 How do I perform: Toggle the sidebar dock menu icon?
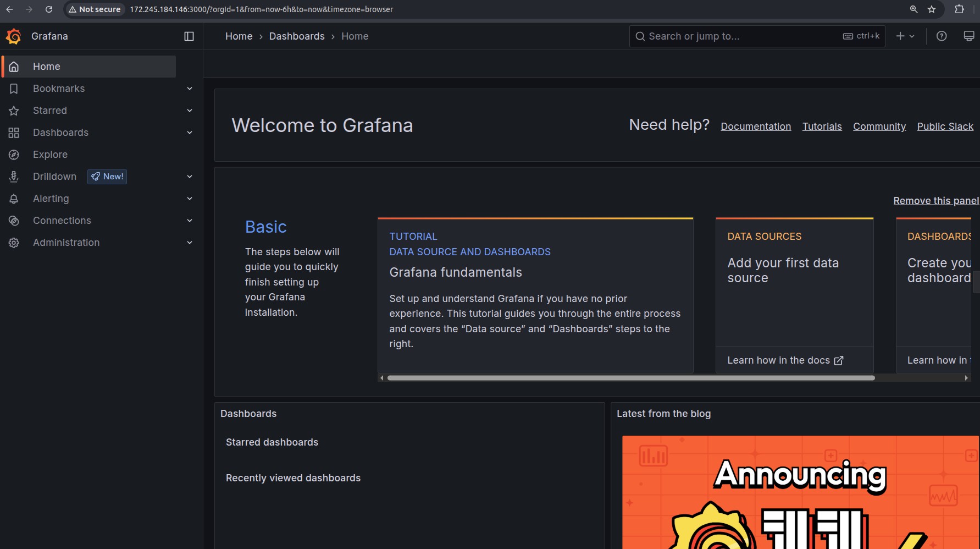[x=189, y=36]
